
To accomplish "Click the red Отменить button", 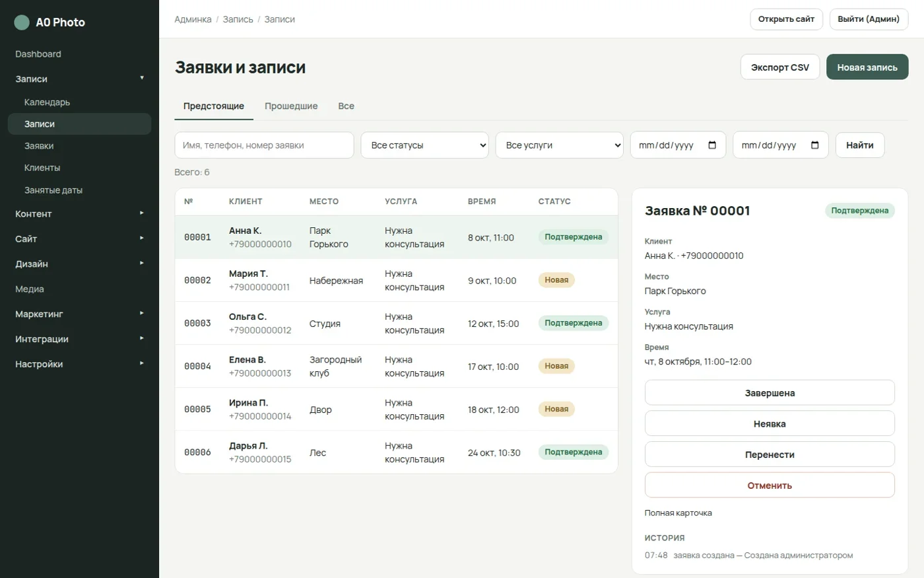I will (770, 486).
